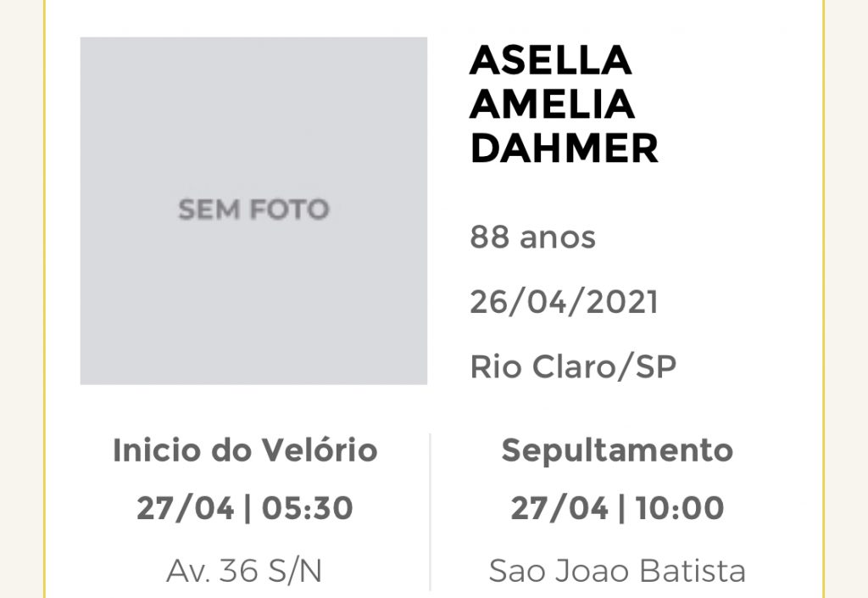Click the word ASELLA in the name

click(x=551, y=59)
